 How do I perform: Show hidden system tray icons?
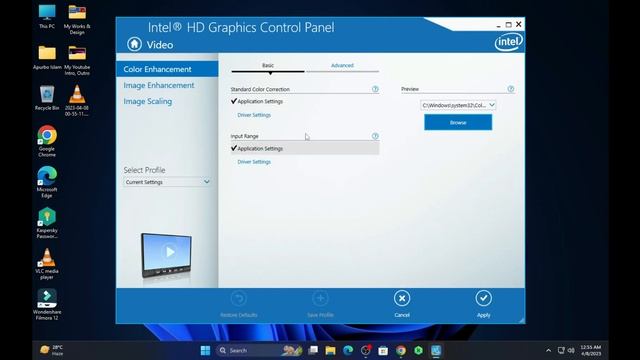pyautogui.click(x=548, y=350)
